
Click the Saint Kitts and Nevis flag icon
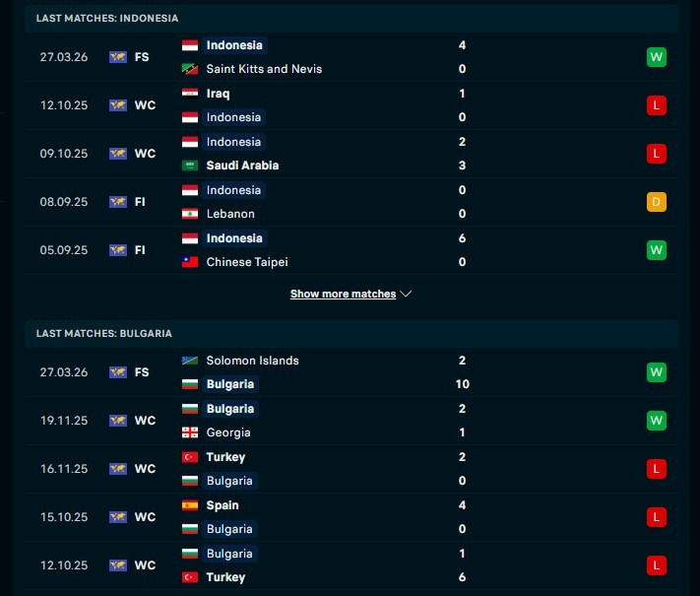tap(190, 69)
